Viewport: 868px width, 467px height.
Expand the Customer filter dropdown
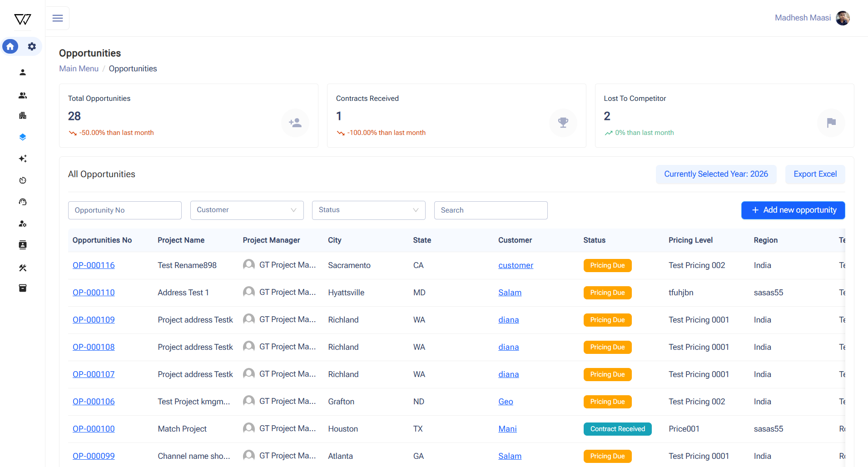click(247, 210)
